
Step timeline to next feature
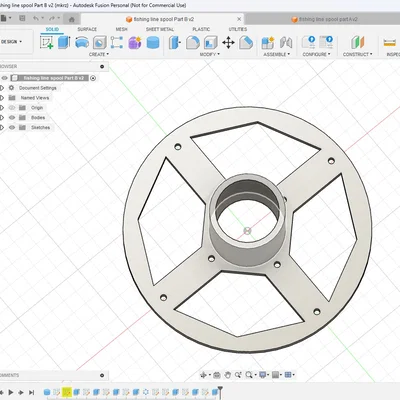click(21, 392)
